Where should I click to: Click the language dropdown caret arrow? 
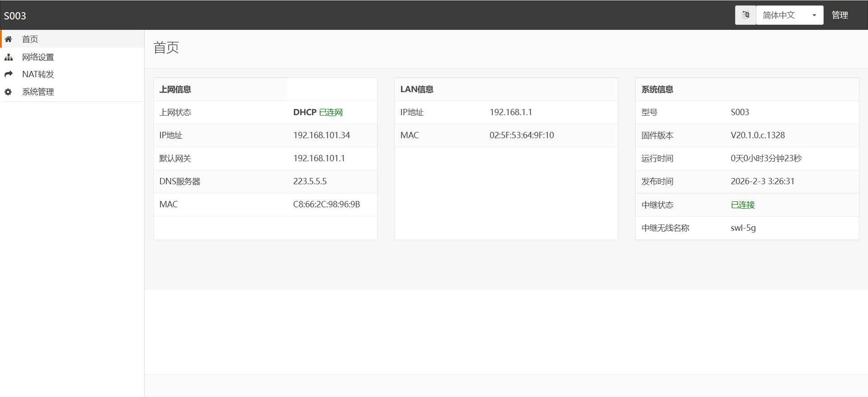click(x=814, y=15)
